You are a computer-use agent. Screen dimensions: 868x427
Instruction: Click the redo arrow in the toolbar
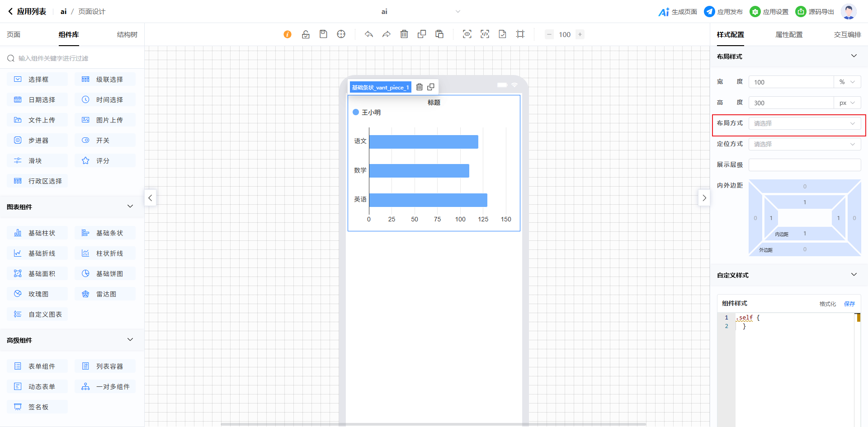click(x=387, y=34)
